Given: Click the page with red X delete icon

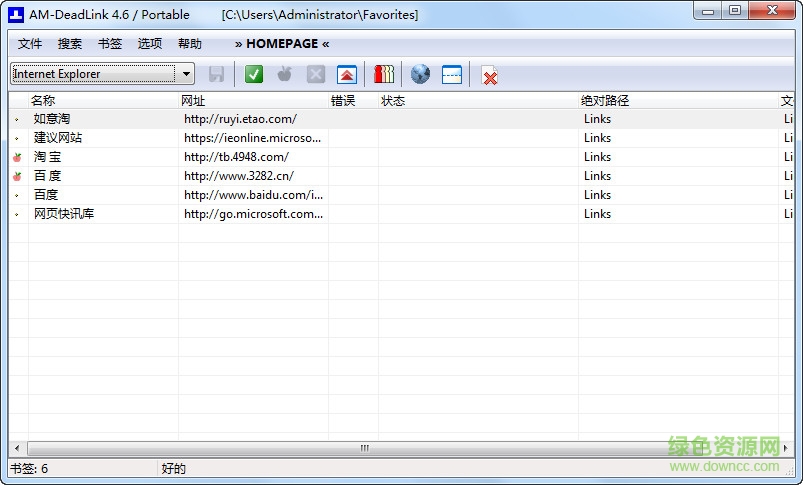Looking at the screenshot, I should (x=490, y=75).
